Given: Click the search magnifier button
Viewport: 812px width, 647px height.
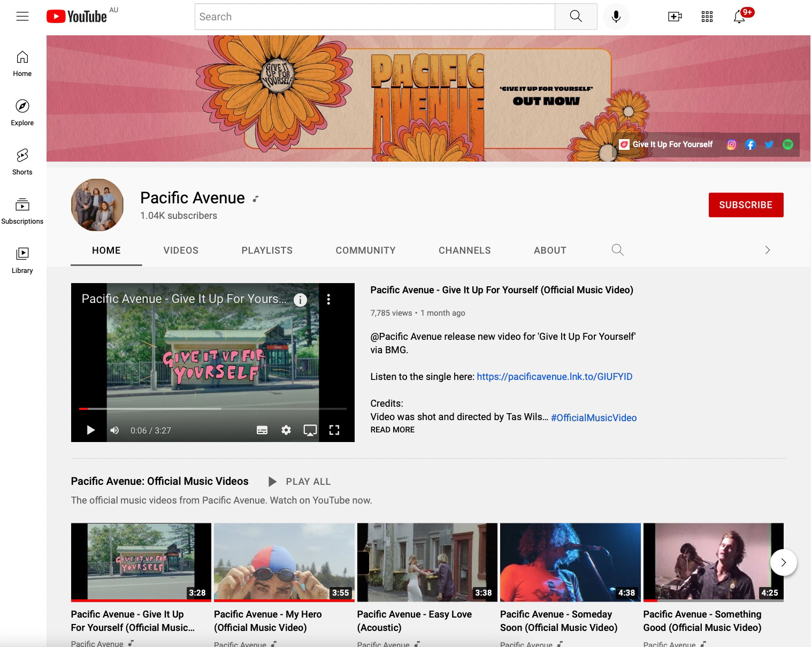Looking at the screenshot, I should tap(576, 17).
